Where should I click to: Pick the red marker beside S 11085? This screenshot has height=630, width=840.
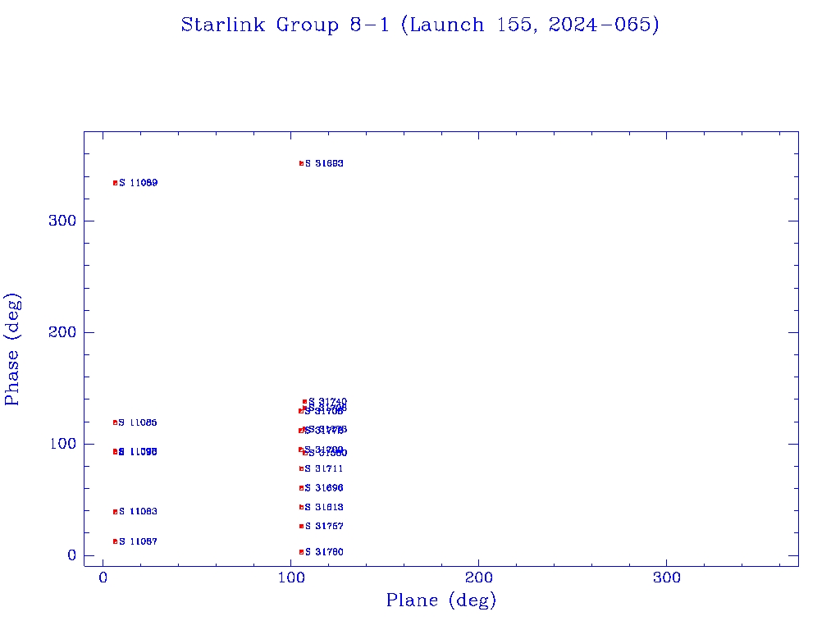(115, 422)
